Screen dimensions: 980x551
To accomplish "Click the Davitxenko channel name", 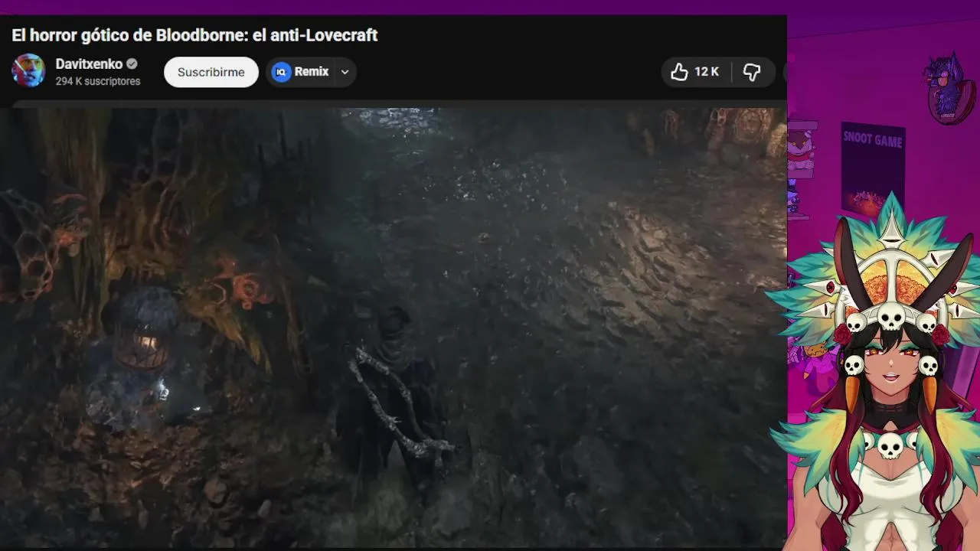I will (x=89, y=64).
